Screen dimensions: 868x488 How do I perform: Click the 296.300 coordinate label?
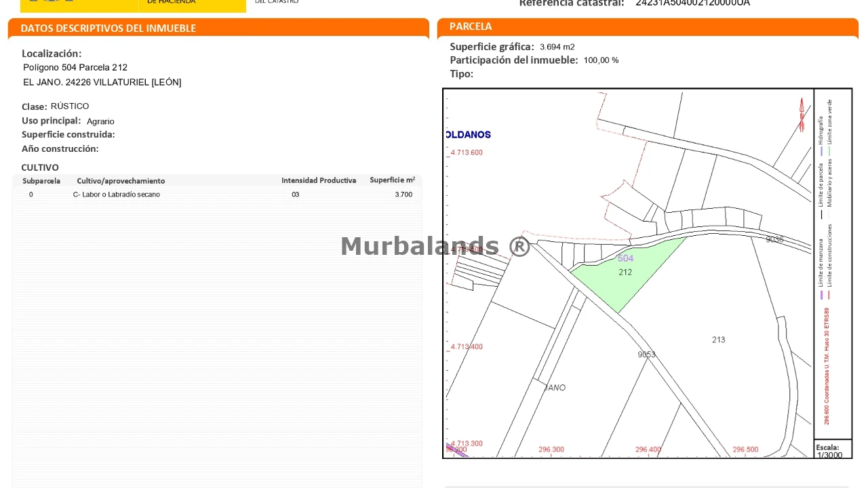pyautogui.click(x=551, y=449)
